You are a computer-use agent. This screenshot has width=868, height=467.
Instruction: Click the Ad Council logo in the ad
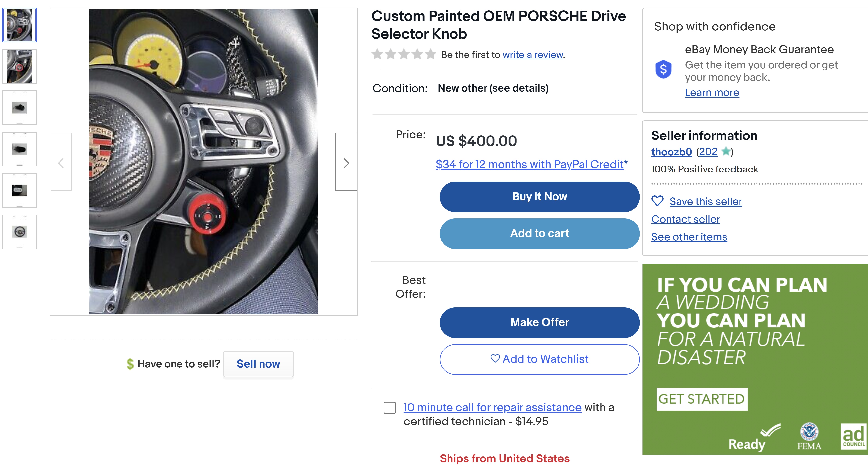[853, 436]
